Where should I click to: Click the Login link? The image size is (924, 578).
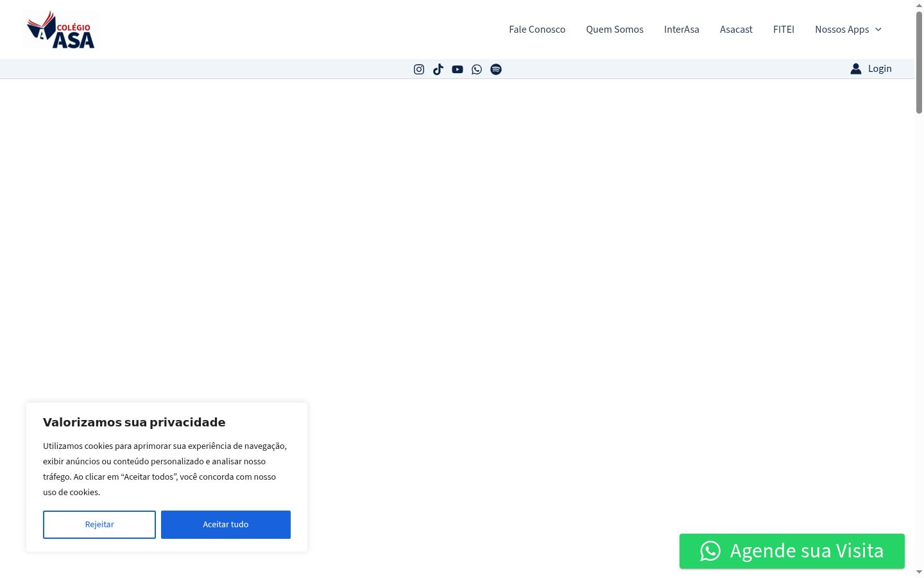click(880, 69)
